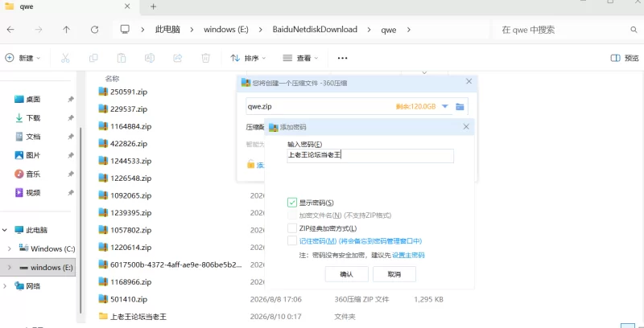This screenshot has width=644, height=328.
Task: Uncheck the 显示密码 checkbox
Action: click(x=292, y=203)
